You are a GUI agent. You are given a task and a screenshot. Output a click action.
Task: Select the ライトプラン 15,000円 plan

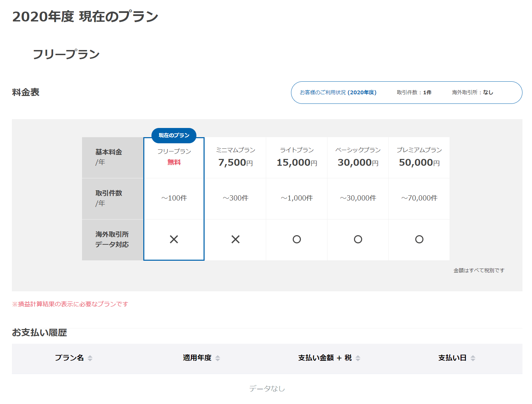tap(297, 158)
